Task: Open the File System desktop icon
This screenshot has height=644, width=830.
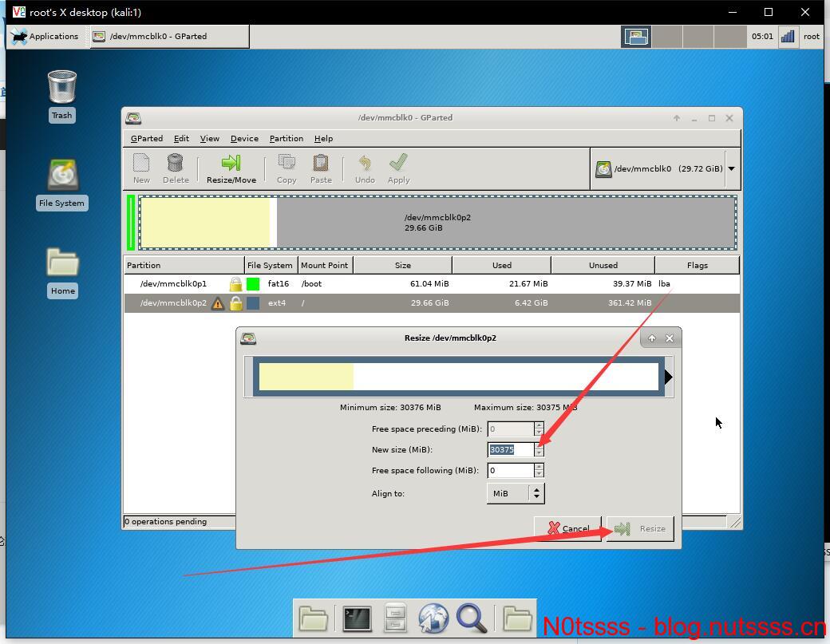Action: (x=62, y=175)
